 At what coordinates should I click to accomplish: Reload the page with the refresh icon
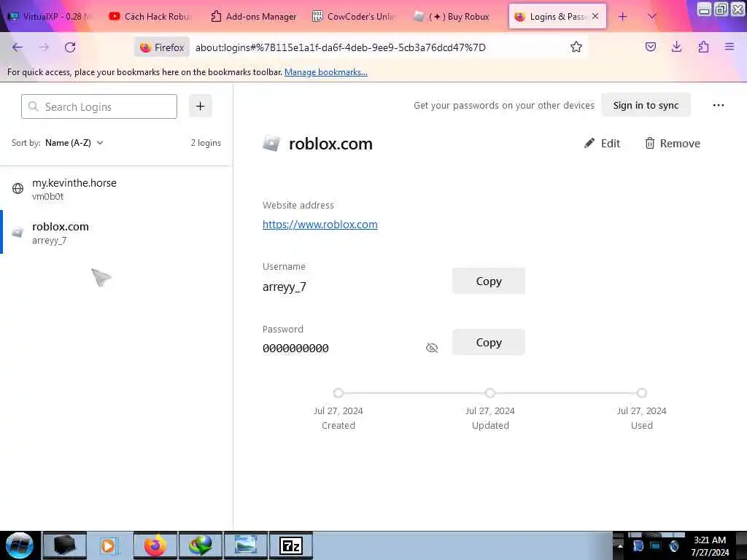click(x=70, y=47)
